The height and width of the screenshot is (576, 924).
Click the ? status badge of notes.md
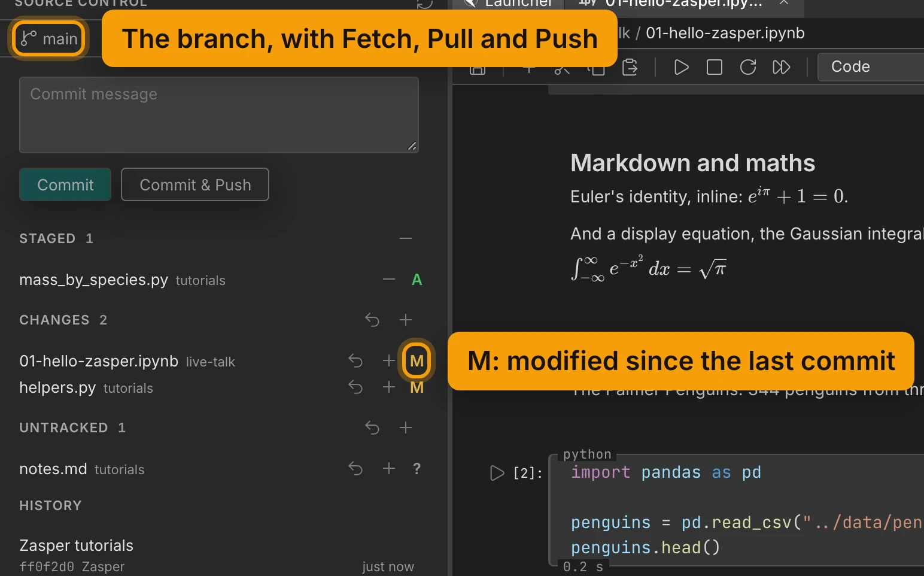point(417,468)
